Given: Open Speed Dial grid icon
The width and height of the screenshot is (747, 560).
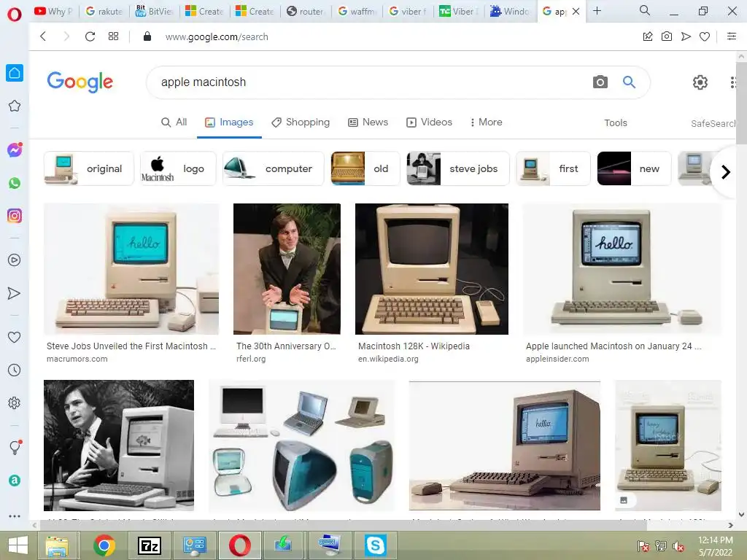Looking at the screenshot, I should (113, 36).
